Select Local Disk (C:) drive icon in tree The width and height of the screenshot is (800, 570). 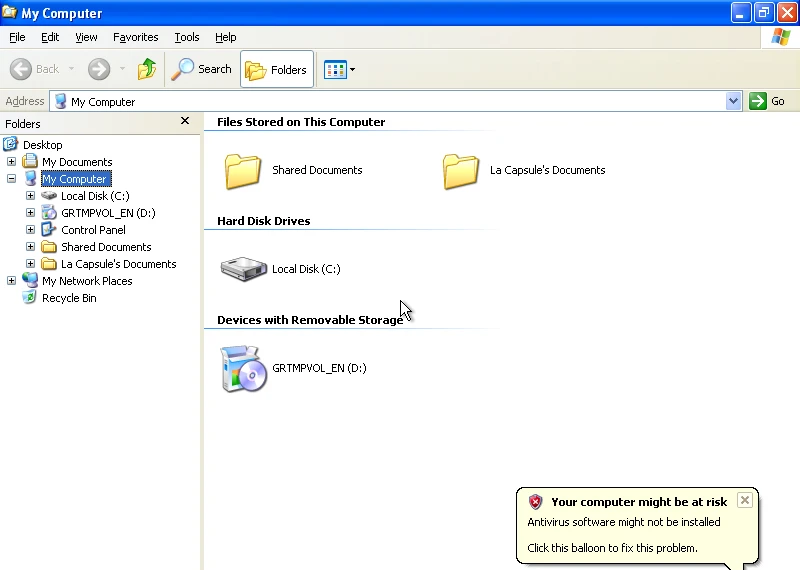click(x=49, y=195)
